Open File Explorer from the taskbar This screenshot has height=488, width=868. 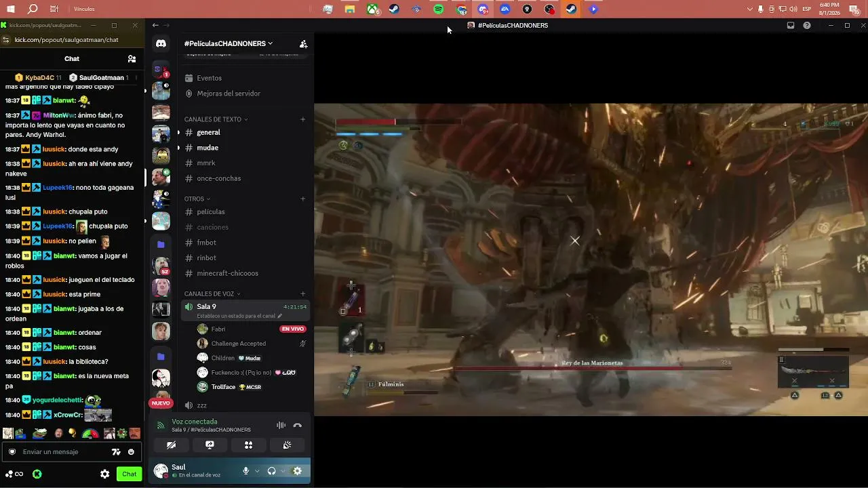click(x=350, y=9)
